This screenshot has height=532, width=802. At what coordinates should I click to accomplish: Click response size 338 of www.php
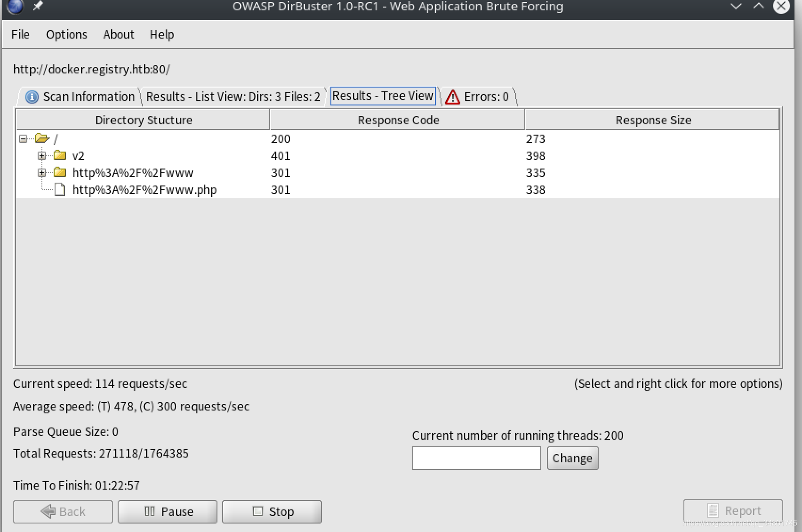(x=536, y=190)
